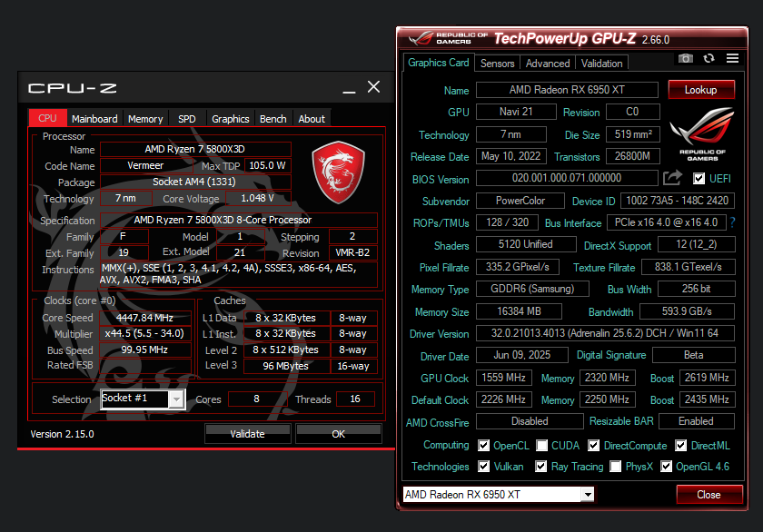Click the Core Voltage value 1.048 V
The height and width of the screenshot is (532, 763).
258,198
